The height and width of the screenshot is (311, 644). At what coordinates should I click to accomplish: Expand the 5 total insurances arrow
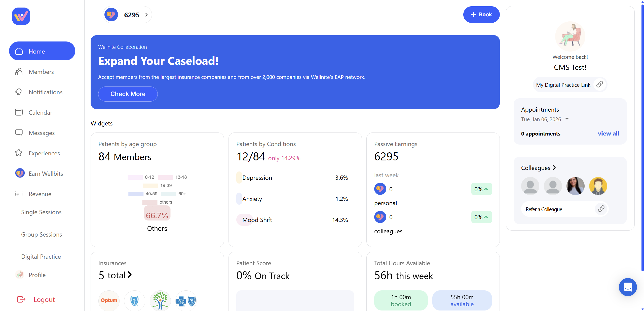coord(130,275)
